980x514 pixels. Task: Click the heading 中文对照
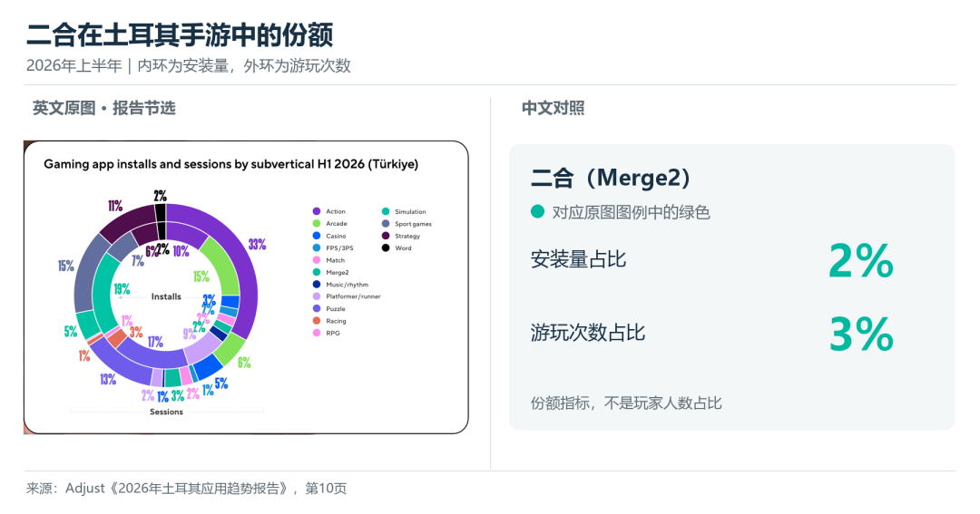click(x=553, y=108)
